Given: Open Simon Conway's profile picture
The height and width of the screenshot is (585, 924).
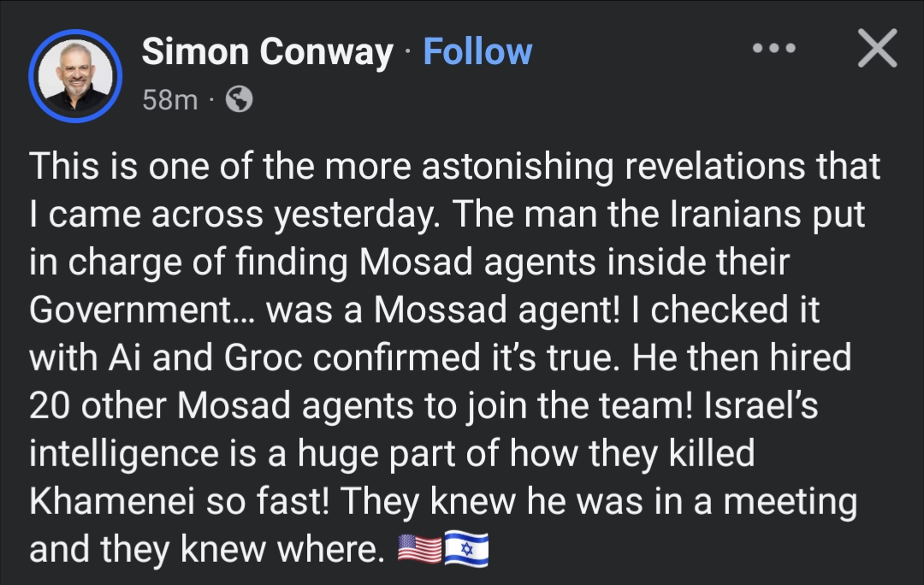Looking at the screenshot, I should [x=75, y=76].
